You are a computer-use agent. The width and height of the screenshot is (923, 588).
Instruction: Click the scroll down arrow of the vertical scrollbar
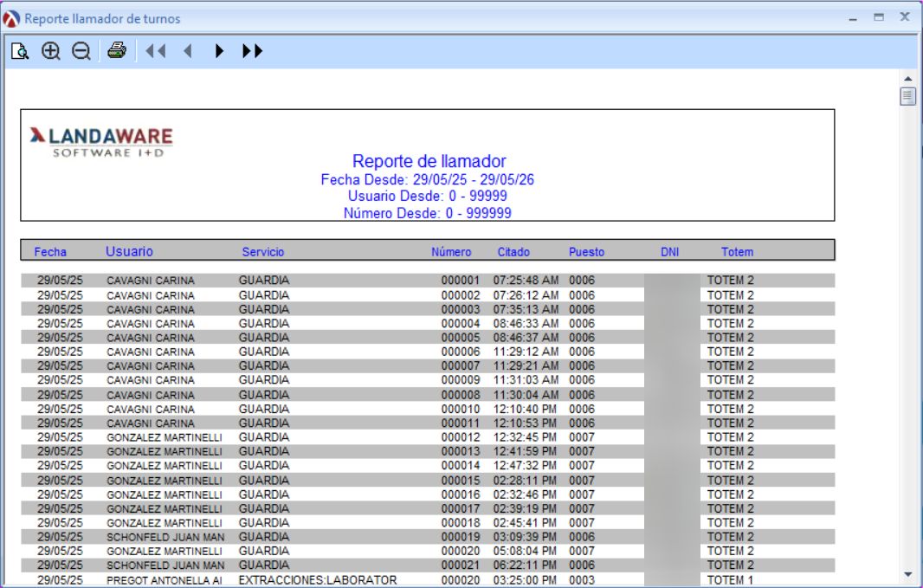click(907, 575)
